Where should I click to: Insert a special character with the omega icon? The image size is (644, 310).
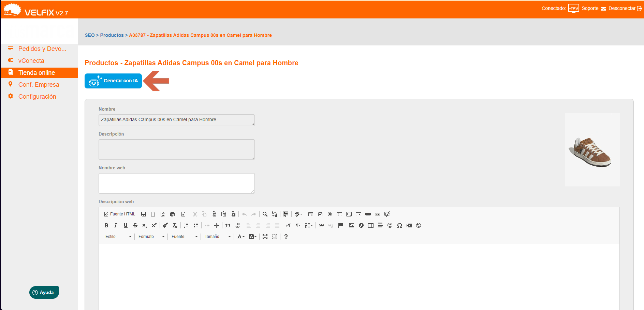(x=399, y=225)
